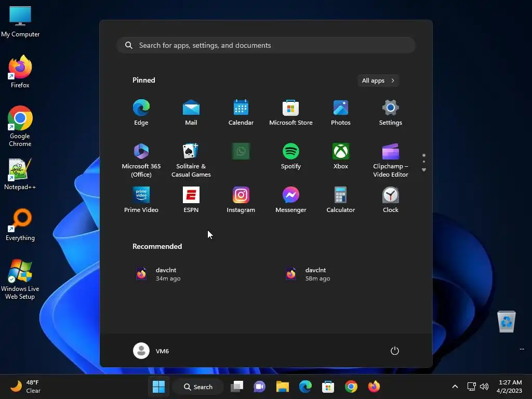The width and height of the screenshot is (532, 399).
Task: Launch Microsoft 365 (Office)
Action: [141, 160]
